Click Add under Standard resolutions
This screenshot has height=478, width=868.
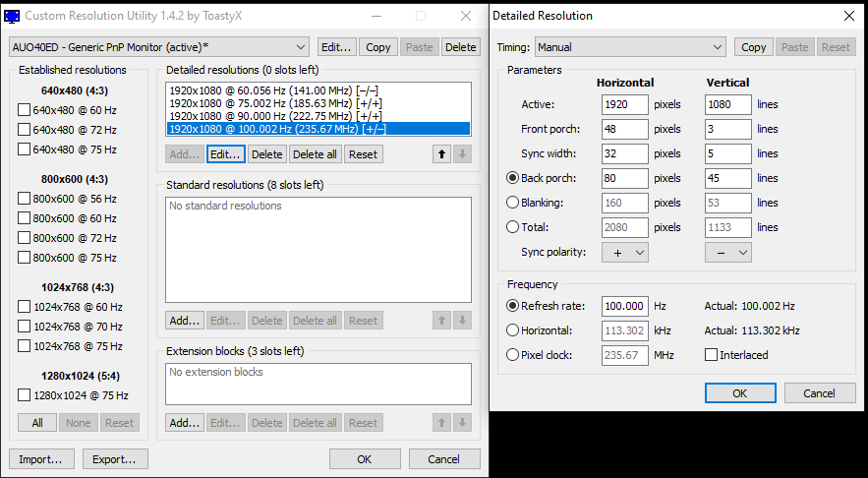click(184, 321)
